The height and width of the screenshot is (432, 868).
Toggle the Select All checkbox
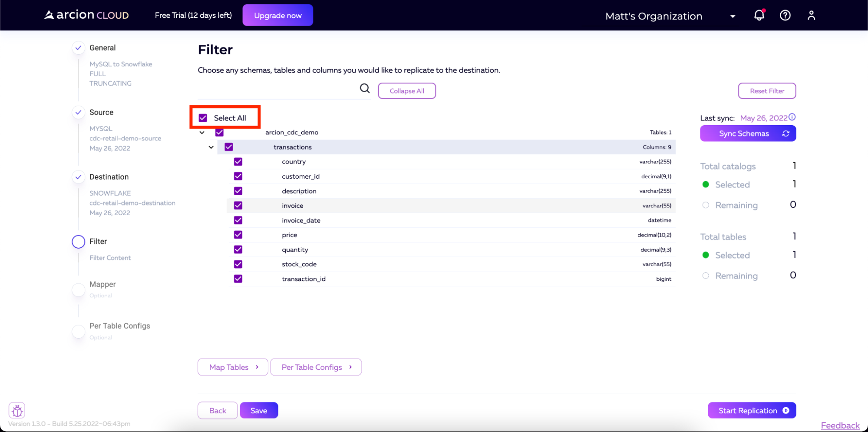point(203,118)
